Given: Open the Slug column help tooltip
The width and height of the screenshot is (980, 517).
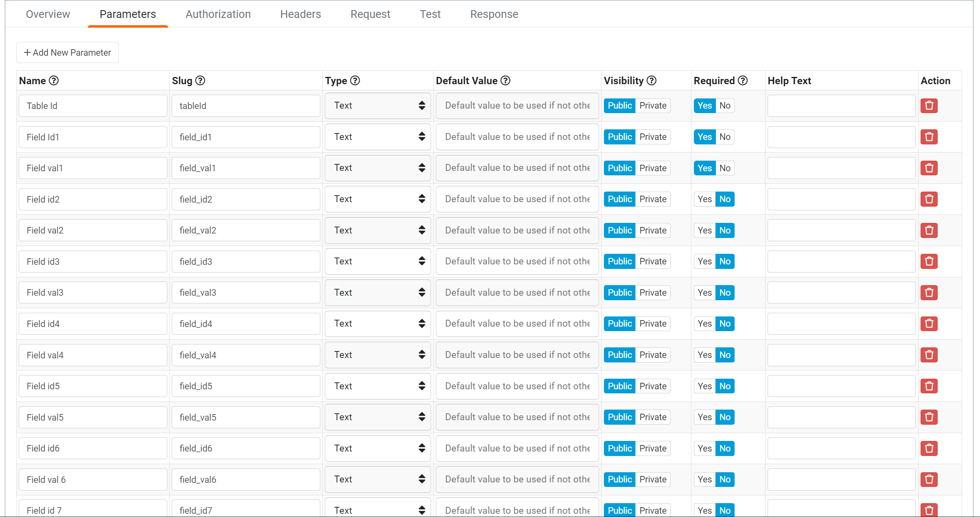Looking at the screenshot, I should pyautogui.click(x=200, y=81).
